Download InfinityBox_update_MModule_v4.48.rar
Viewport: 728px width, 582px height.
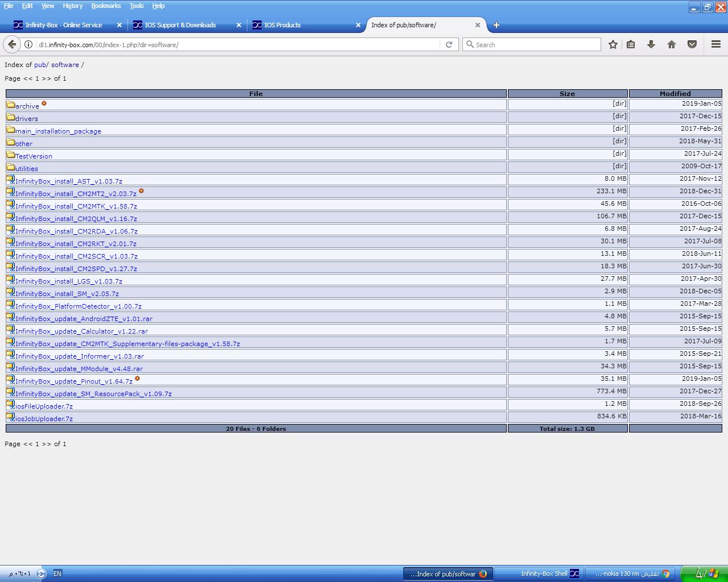[x=79, y=369]
